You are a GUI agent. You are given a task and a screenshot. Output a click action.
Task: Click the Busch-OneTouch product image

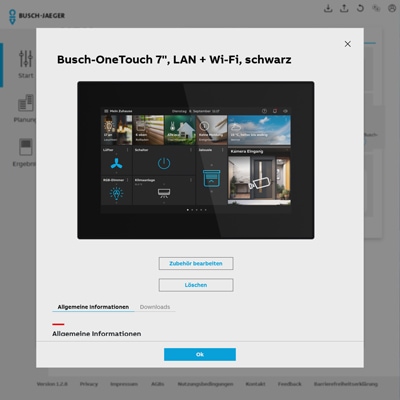(196, 160)
